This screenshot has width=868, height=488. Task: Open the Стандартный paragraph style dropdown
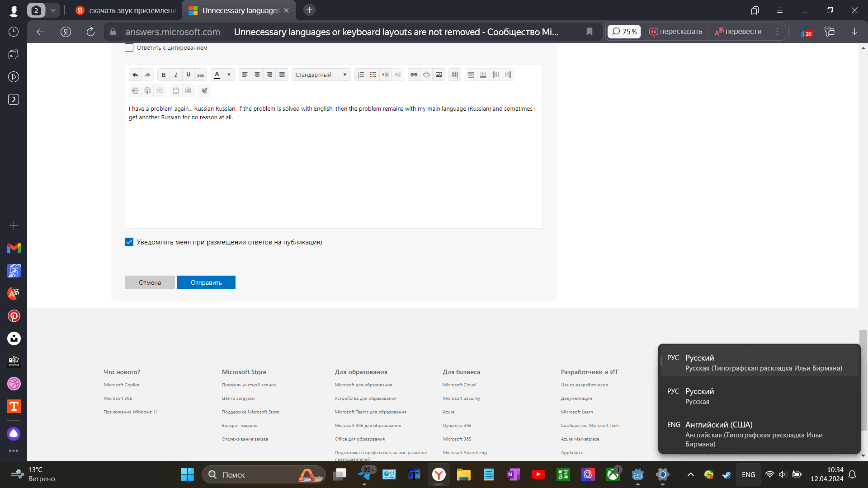(x=321, y=75)
